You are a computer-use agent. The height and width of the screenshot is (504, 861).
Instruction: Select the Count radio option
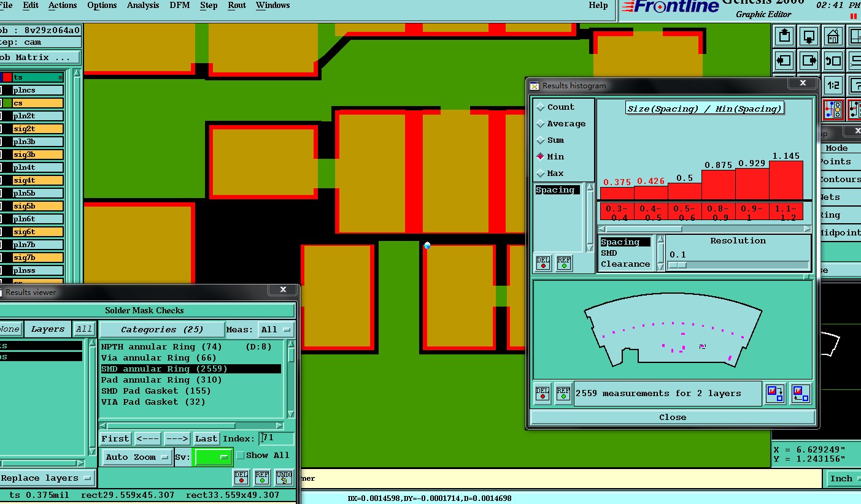click(x=541, y=107)
